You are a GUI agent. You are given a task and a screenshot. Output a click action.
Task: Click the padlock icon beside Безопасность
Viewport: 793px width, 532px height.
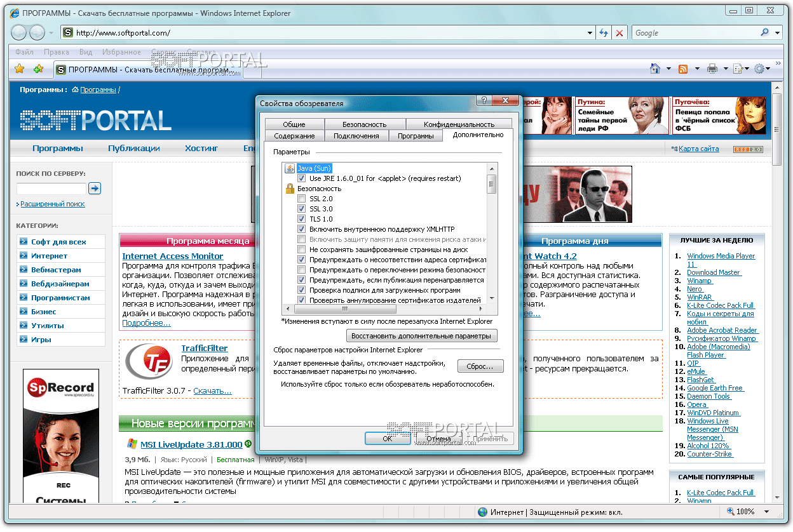[x=290, y=189]
